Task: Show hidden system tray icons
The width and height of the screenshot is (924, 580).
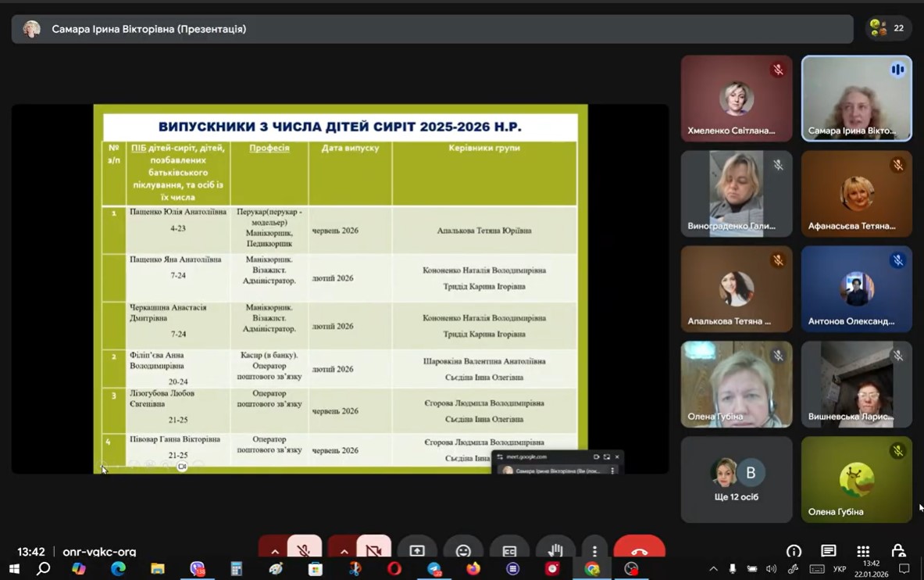Action: coord(713,569)
